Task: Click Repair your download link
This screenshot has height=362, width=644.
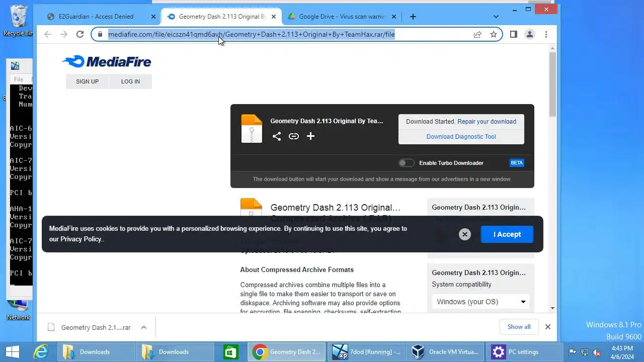Action: pyautogui.click(x=487, y=122)
